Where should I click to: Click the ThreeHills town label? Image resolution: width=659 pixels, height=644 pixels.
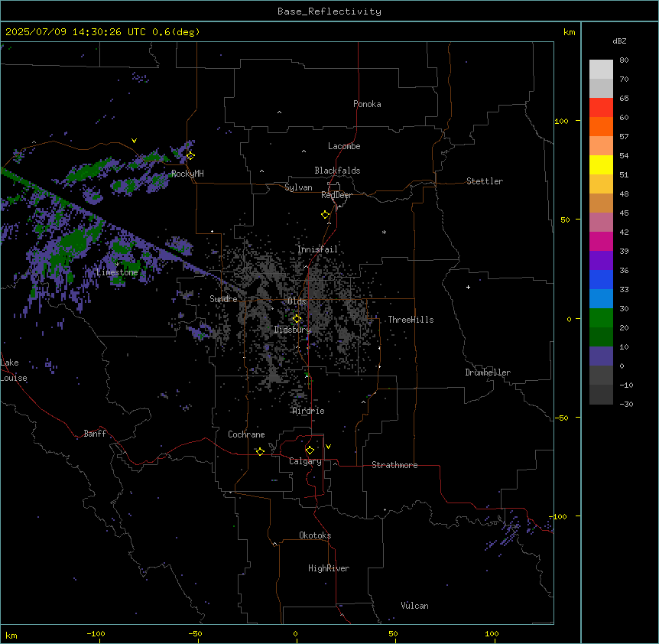pos(411,320)
